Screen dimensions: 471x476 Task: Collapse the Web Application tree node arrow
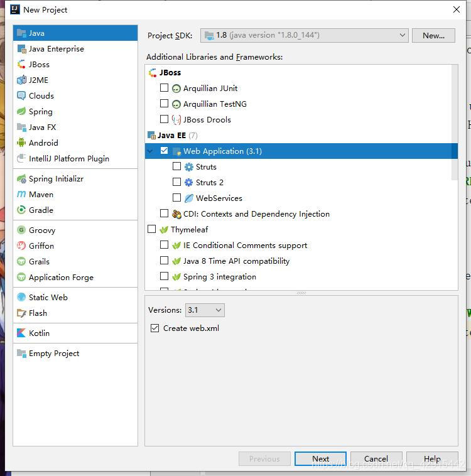151,151
